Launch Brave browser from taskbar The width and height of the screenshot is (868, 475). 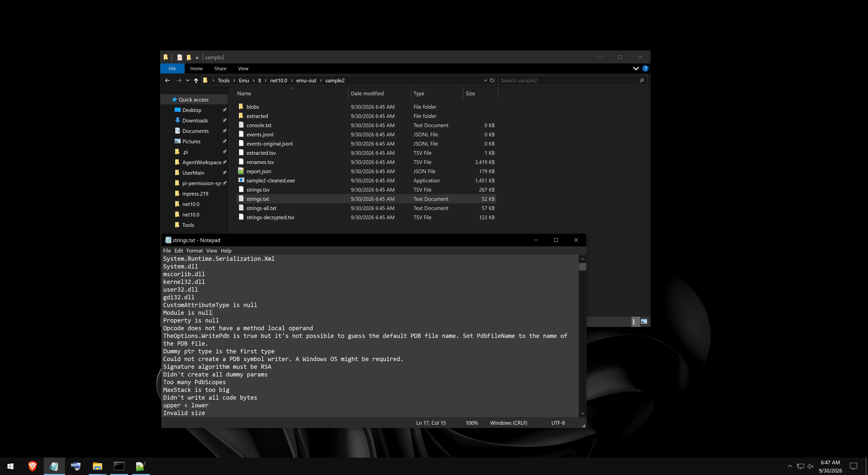(32, 466)
